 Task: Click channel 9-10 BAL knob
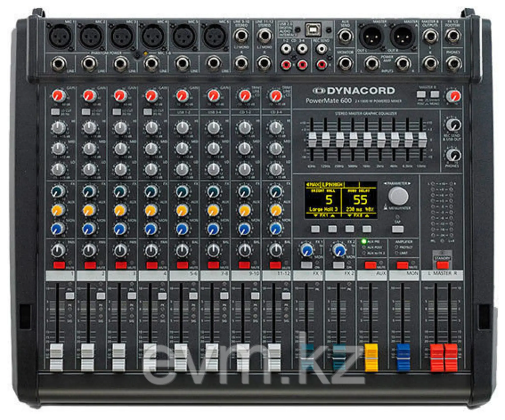click(x=244, y=251)
